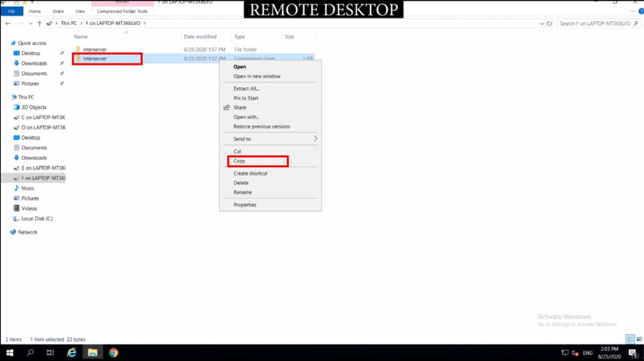Open the Help question mark icon
This screenshot has width=644, height=361.
[641, 11]
